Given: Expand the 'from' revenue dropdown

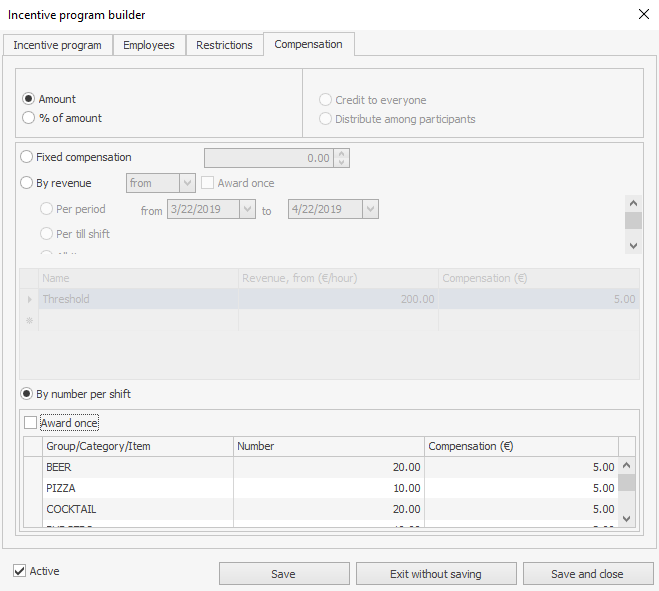Looking at the screenshot, I should pos(187,183).
